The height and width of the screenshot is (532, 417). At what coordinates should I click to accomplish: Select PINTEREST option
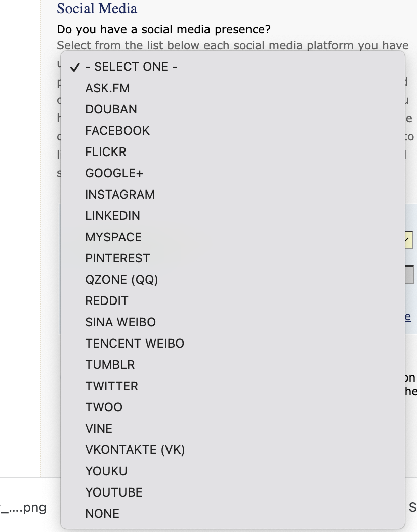pos(117,258)
